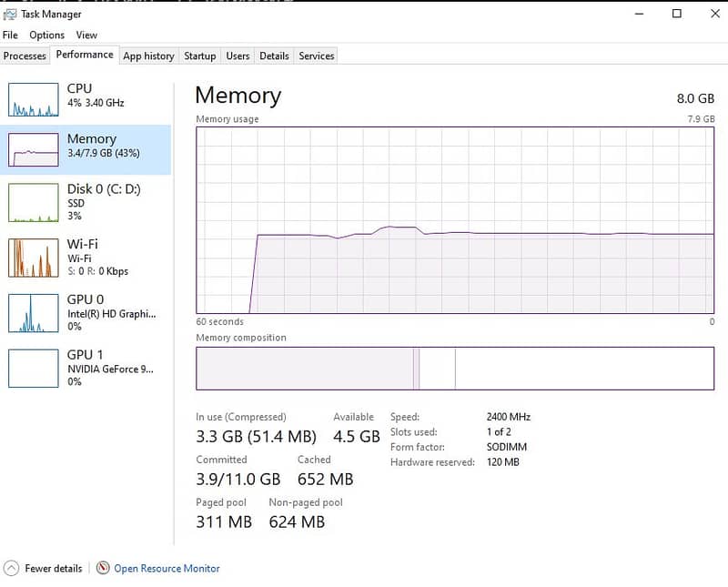Click the 3.4/7.9 GB (43%) memory text

pos(104,153)
